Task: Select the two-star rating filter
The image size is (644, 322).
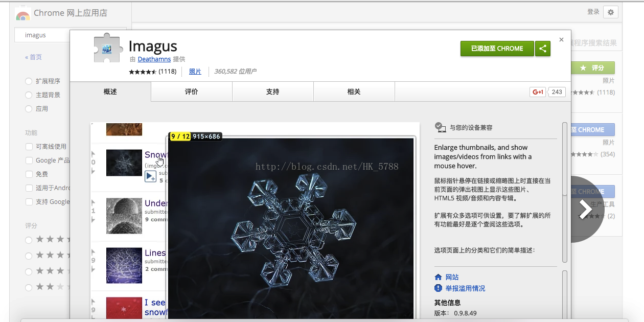Action: coord(29,288)
